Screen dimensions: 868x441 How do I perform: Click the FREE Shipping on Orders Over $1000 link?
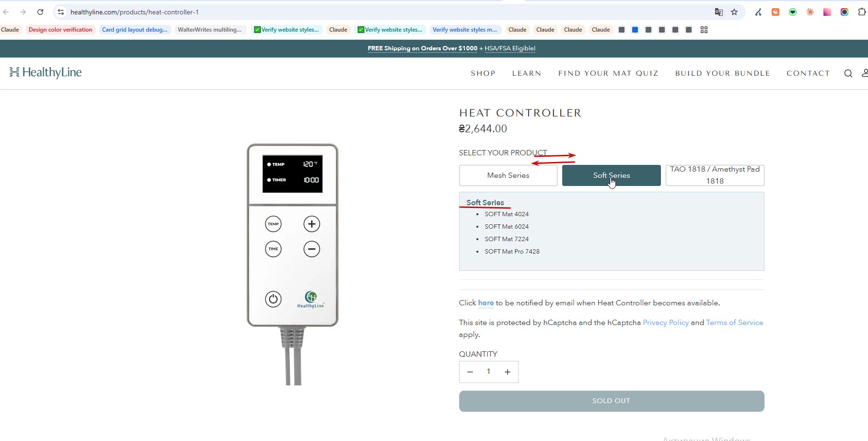tap(423, 48)
